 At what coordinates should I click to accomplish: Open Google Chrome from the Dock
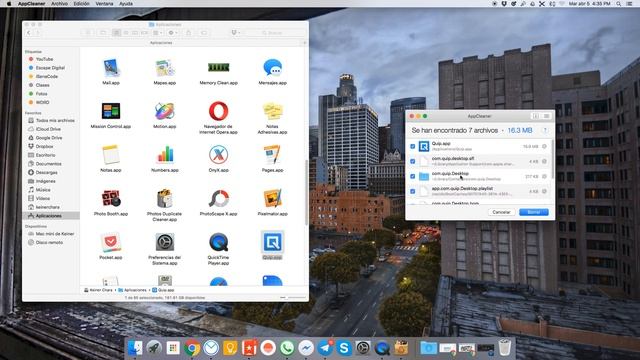192,348
